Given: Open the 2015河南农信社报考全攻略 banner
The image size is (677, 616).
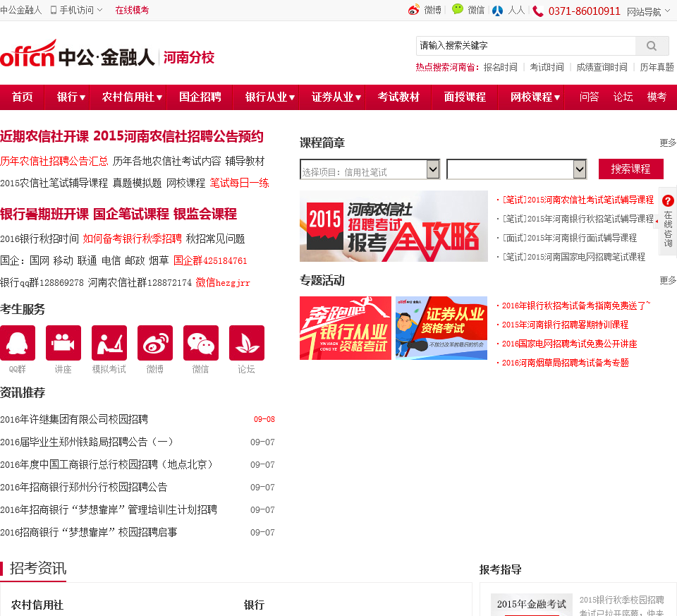Looking at the screenshot, I should (394, 226).
